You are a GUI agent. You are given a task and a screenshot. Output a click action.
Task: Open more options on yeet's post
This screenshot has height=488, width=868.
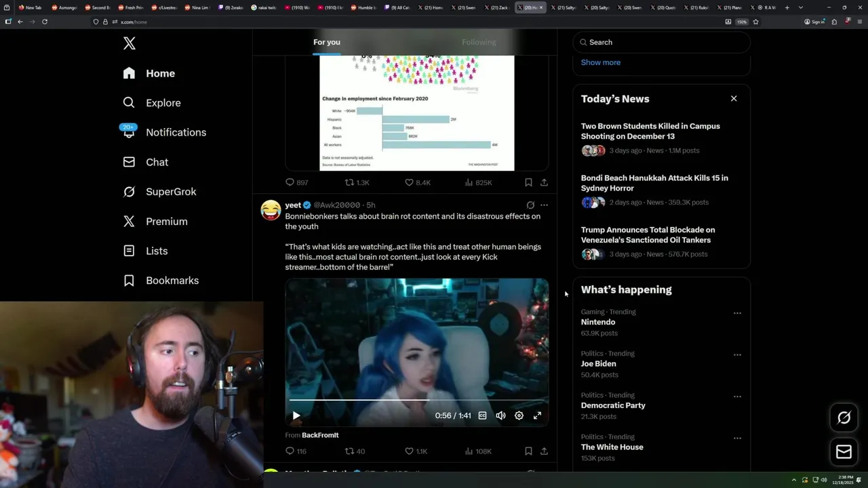click(544, 205)
